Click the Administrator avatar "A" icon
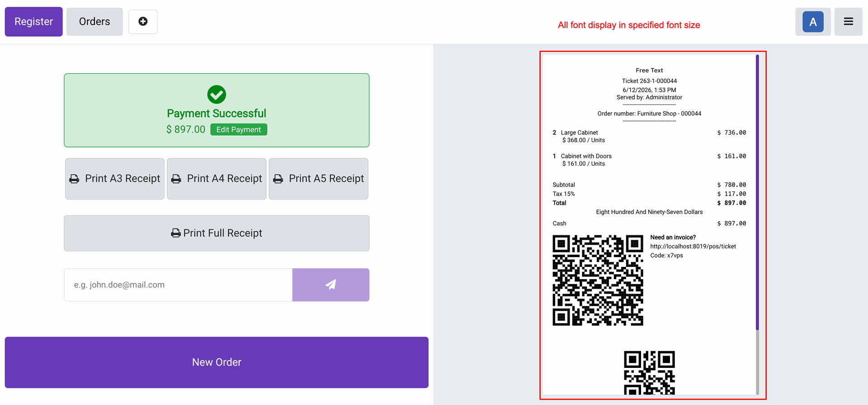Viewport: 868px width, 405px height. [813, 22]
